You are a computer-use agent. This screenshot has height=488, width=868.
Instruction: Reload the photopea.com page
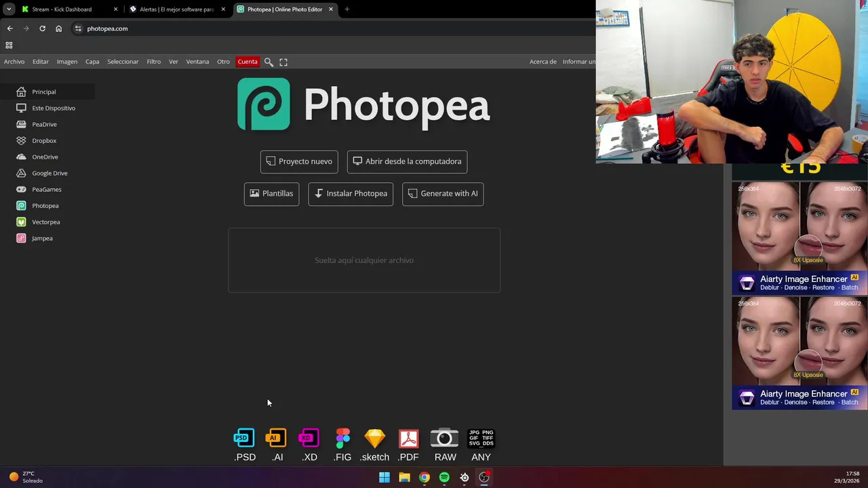[x=42, y=28]
